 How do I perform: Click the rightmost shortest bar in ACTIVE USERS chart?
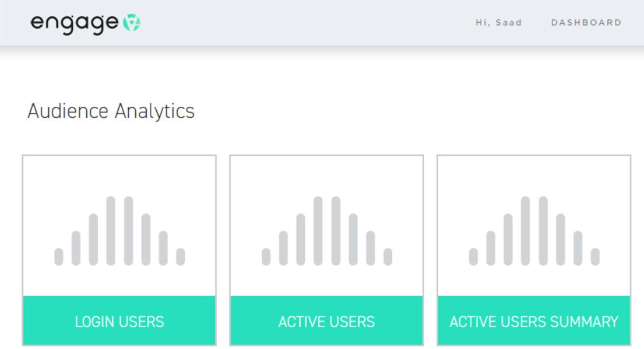click(x=388, y=257)
